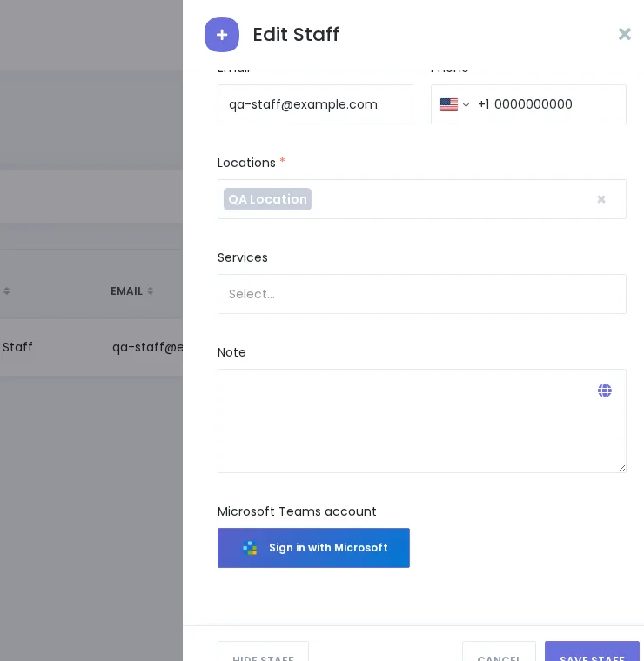
Task: Click inside the Note text area
Action: [x=422, y=421]
